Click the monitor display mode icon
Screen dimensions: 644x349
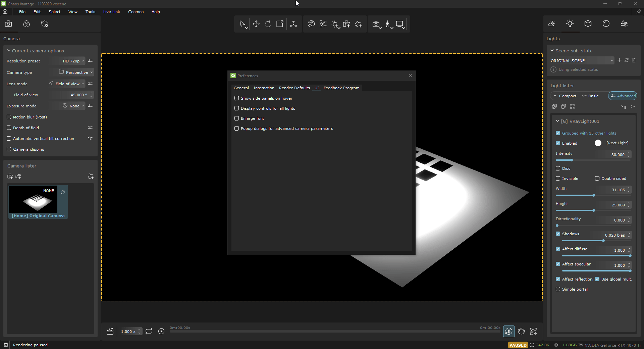coord(400,24)
